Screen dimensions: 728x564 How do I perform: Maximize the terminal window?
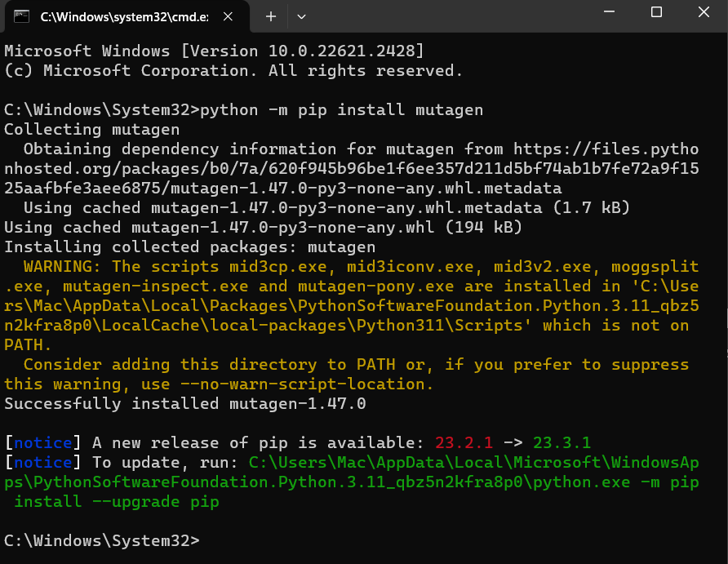tap(656, 13)
